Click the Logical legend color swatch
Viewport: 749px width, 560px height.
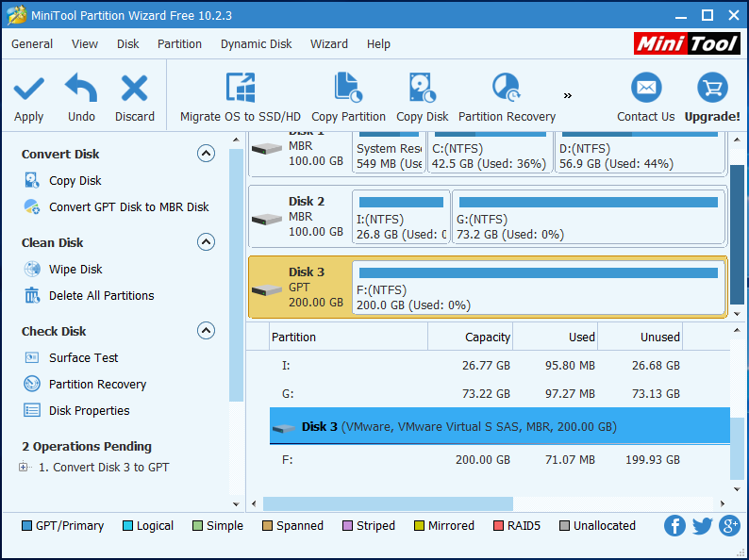click(x=127, y=526)
